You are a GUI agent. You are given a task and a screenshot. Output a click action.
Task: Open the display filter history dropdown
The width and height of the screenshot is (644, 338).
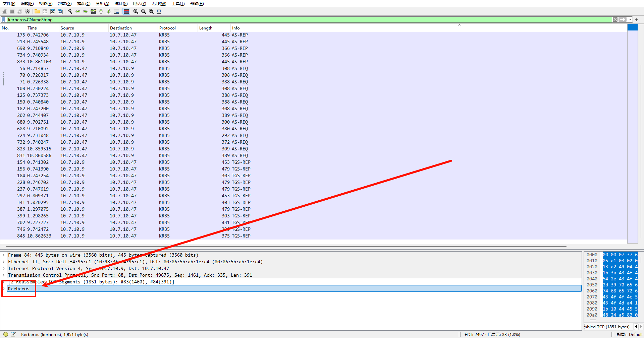pyautogui.click(x=630, y=19)
